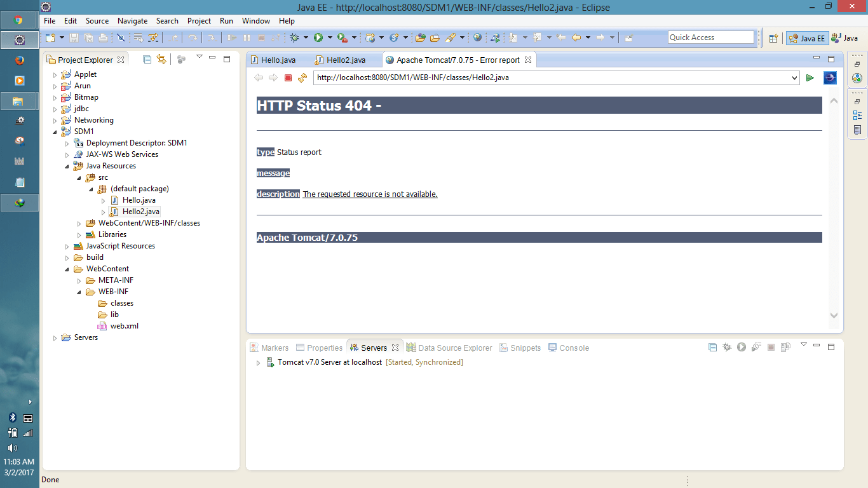Click the Collapse All icon in Servers view
The image size is (868, 488).
tap(712, 347)
